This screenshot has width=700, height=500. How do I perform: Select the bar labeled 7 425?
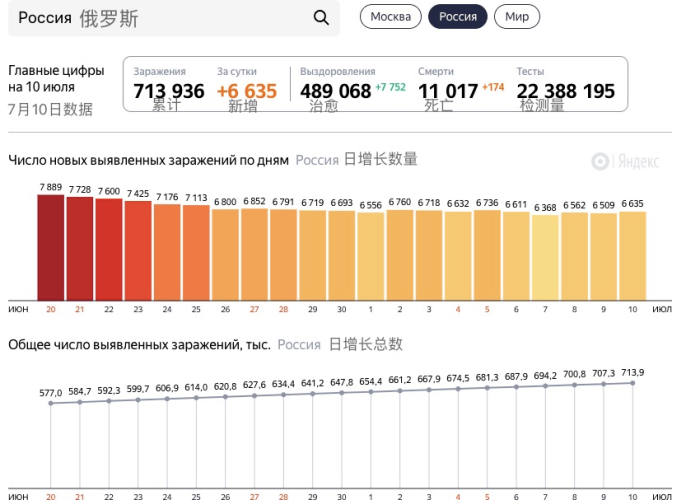[138, 251]
